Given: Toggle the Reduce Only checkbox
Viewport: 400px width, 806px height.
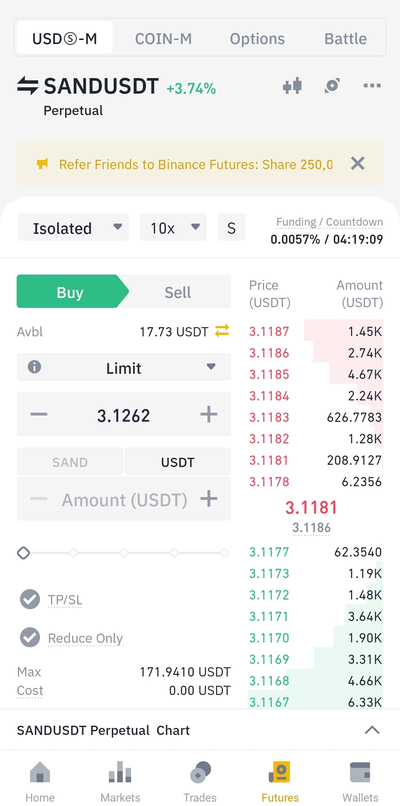Looking at the screenshot, I should pos(30,637).
